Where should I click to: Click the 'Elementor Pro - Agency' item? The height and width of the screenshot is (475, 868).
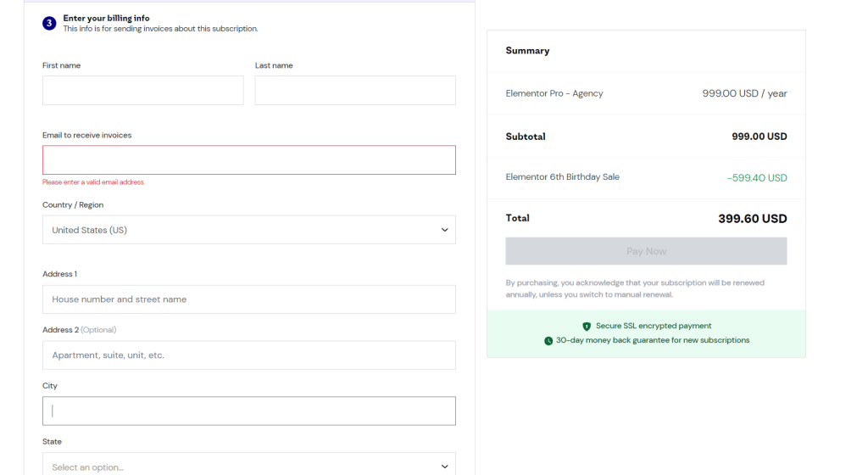[x=554, y=93]
